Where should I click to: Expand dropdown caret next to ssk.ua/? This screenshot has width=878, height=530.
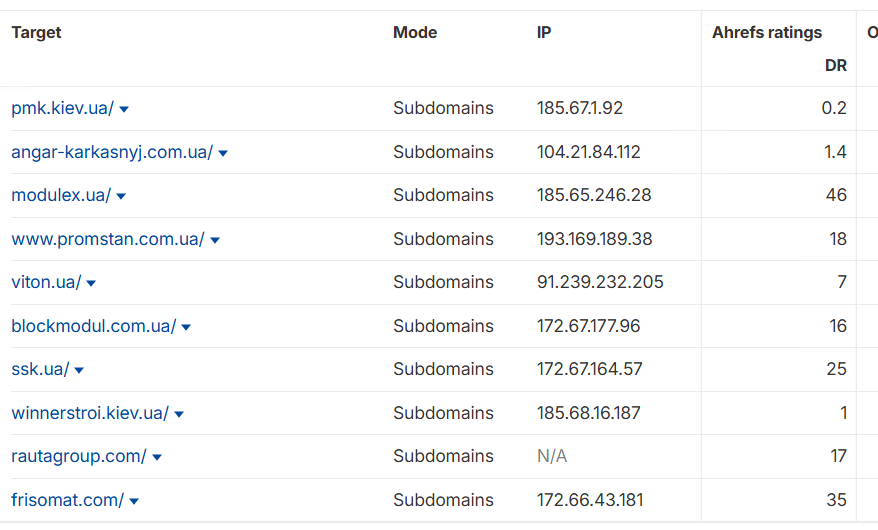tap(79, 370)
